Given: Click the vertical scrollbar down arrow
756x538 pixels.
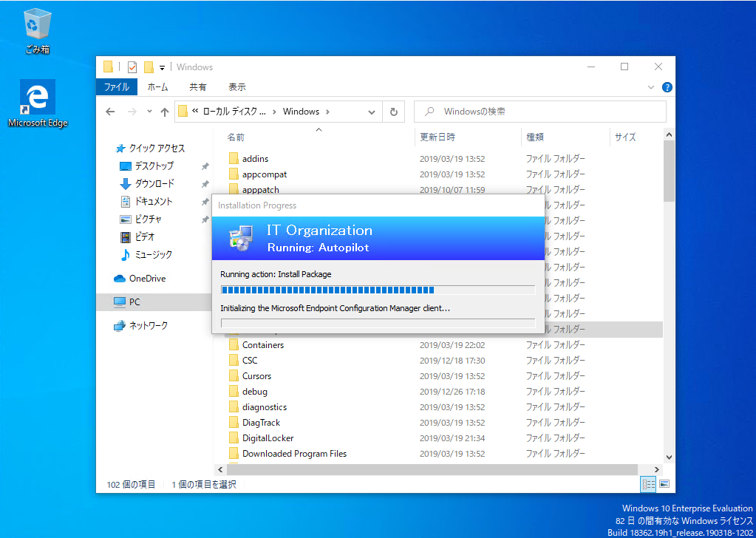Looking at the screenshot, I should point(670,457).
